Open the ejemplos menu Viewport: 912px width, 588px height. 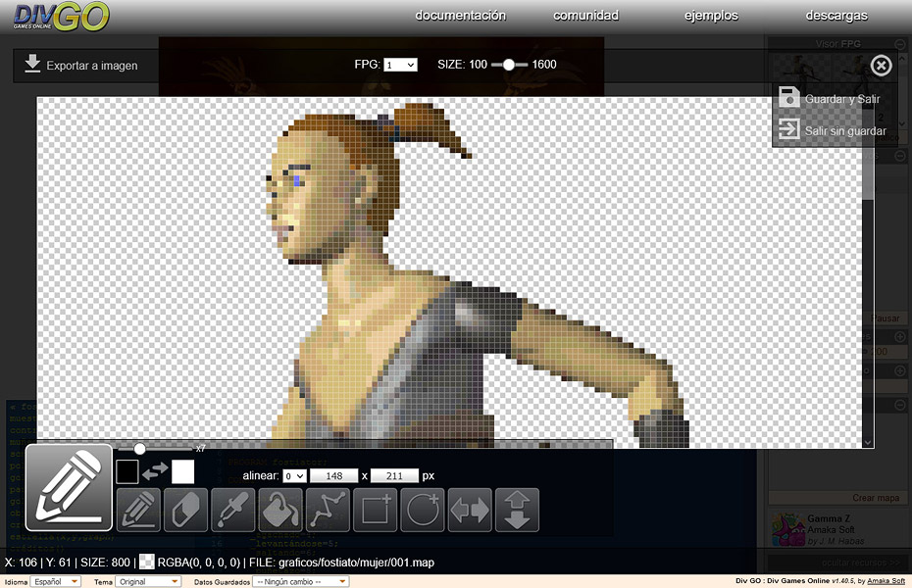(x=711, y=16)
